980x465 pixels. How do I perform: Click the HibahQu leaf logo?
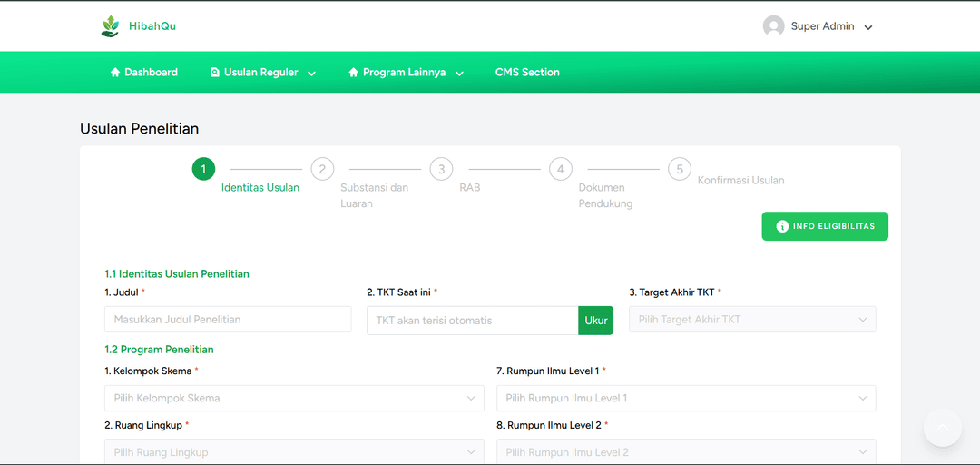coord(110,26)
